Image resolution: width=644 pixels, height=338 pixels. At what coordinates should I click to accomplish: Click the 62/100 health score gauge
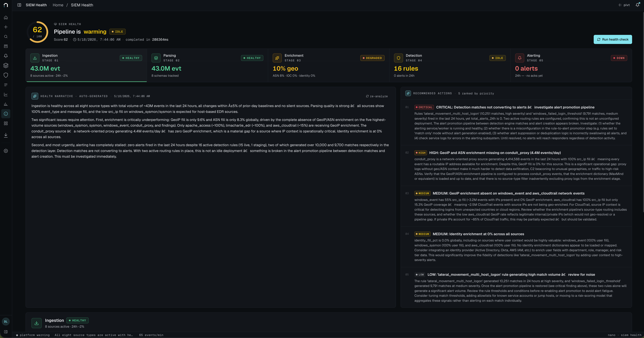pyautogui.click(x=38, y=32)
